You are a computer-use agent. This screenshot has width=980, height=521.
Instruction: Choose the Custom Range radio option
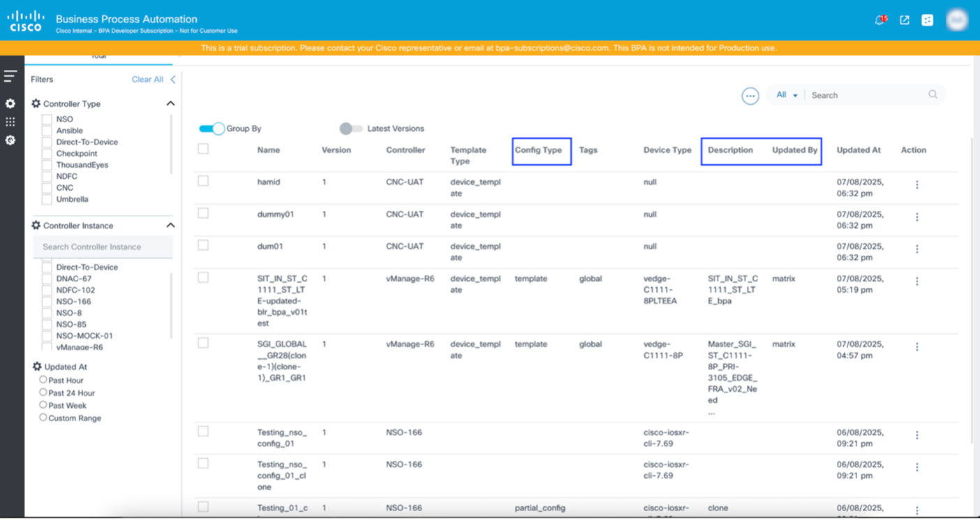(43, 418)
